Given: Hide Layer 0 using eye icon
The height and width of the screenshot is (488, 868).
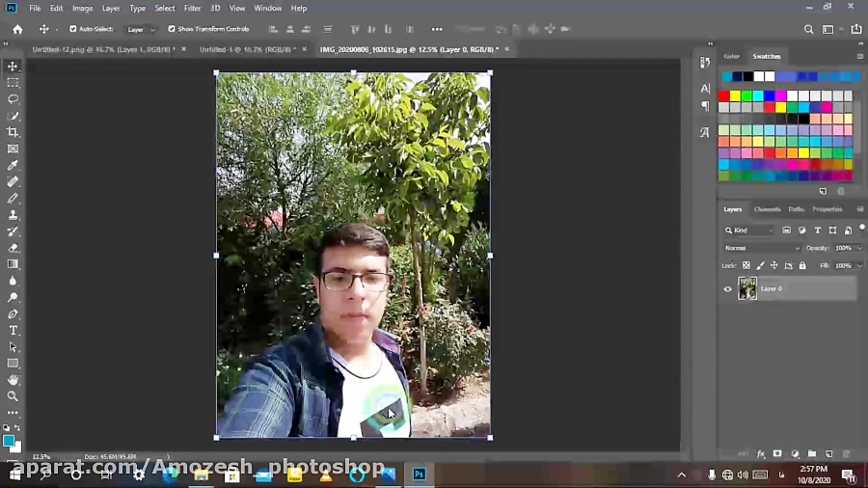Looking at the screenshot, I should click(728, 288).
